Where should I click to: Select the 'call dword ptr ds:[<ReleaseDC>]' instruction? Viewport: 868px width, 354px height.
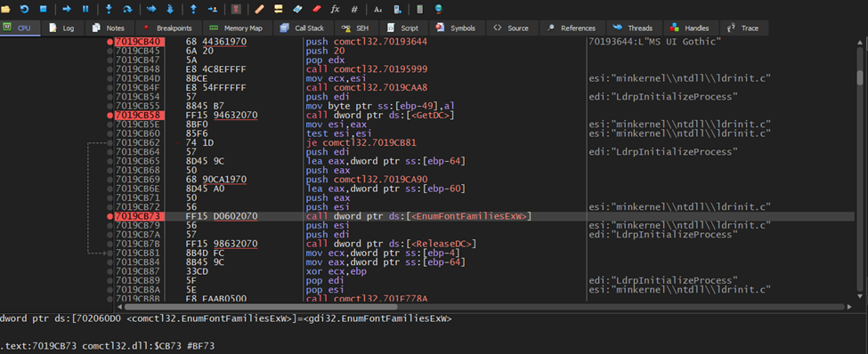(x=392, y=244)
